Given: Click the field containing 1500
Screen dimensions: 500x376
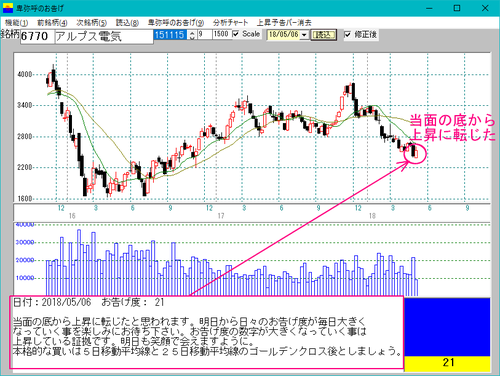Looking at the screenshot, I should pyautogui.click(x=222, y=34).
